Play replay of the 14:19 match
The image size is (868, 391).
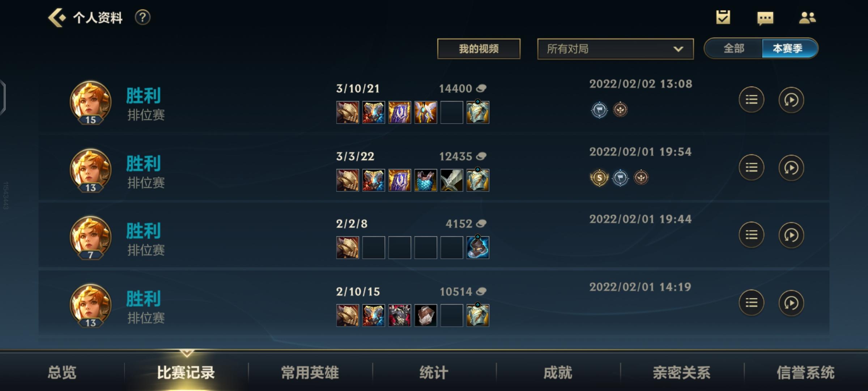[x=791, y=303]
